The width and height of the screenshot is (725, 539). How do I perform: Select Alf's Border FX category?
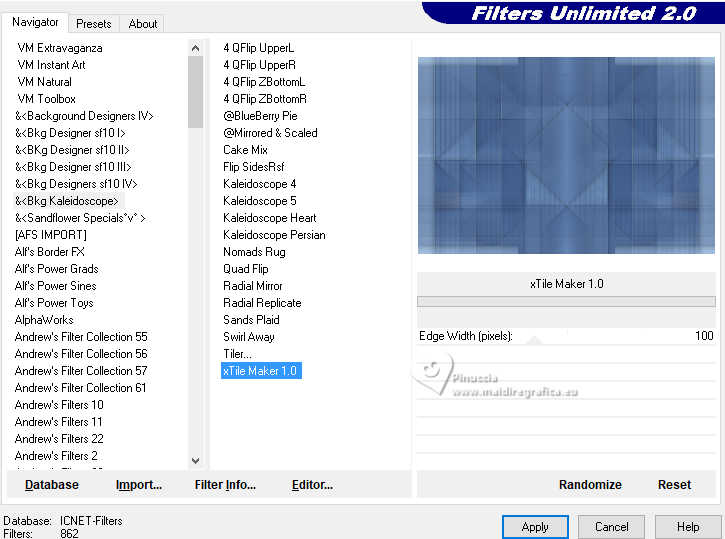(x=49, y=252)
